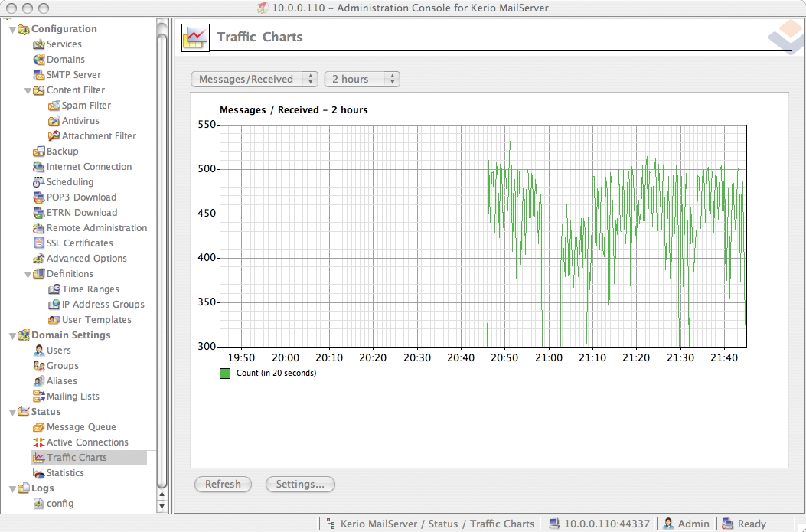Screen dimensions: 806x532
Task: Click the Time Ranges icon
Action: point(54,289)
